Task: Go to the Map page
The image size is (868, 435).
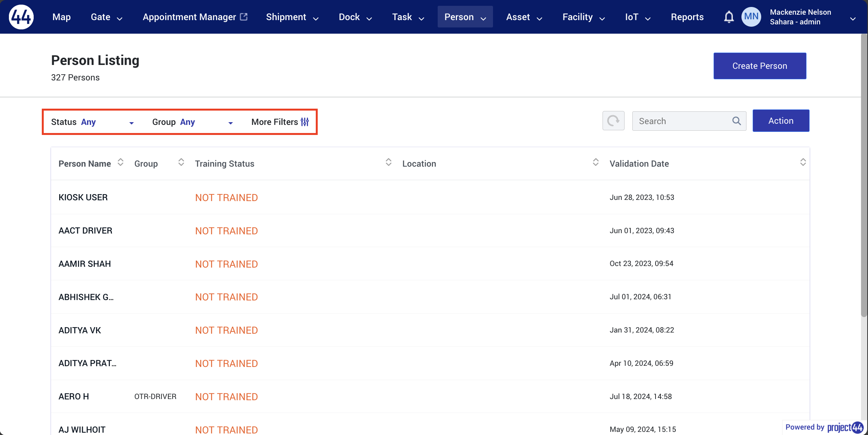Action: tap(62, 17)
